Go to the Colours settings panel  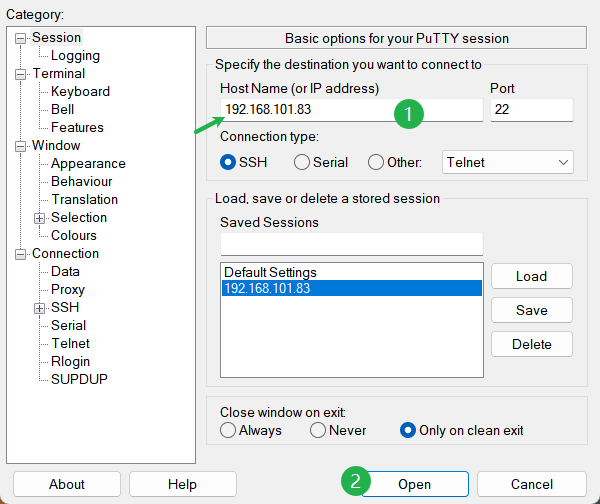74,236
